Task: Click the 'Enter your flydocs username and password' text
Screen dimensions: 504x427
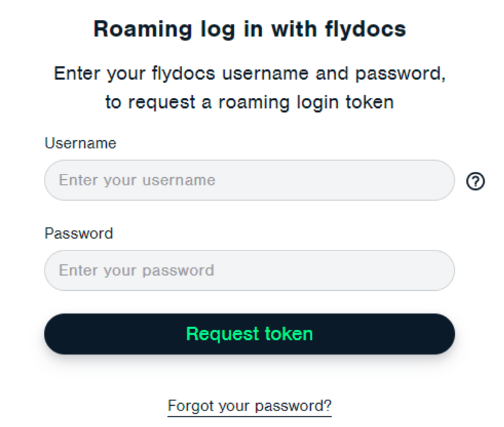Action: pos(249,73)
